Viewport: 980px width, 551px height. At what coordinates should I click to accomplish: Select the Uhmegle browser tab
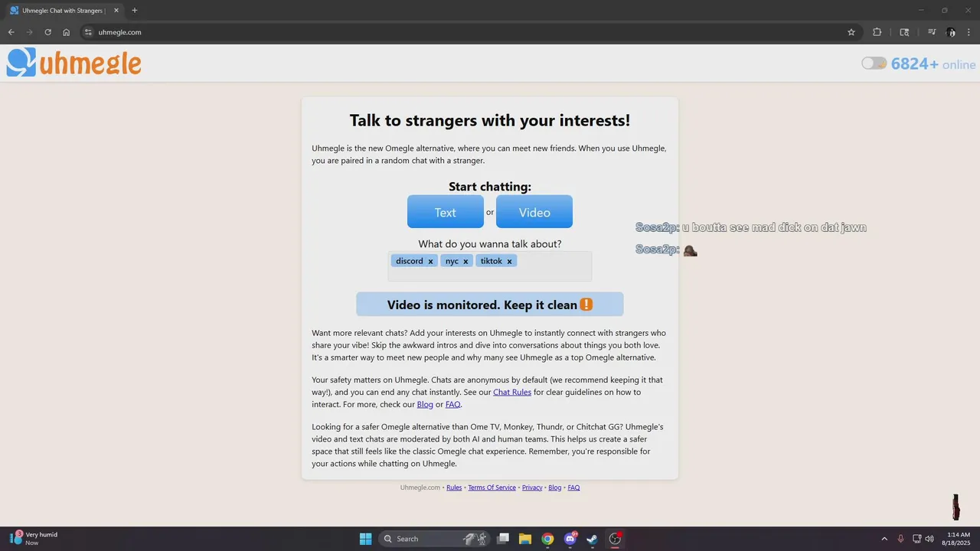click(x=64, y=11)
